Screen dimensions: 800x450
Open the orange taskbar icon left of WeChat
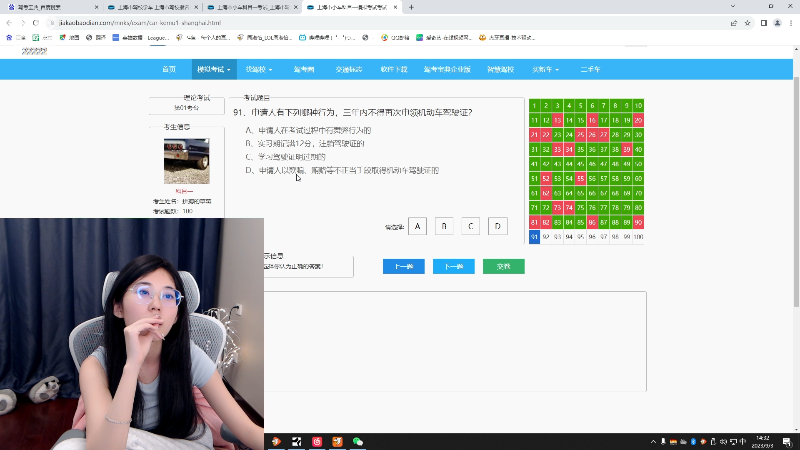coord(337,441)
